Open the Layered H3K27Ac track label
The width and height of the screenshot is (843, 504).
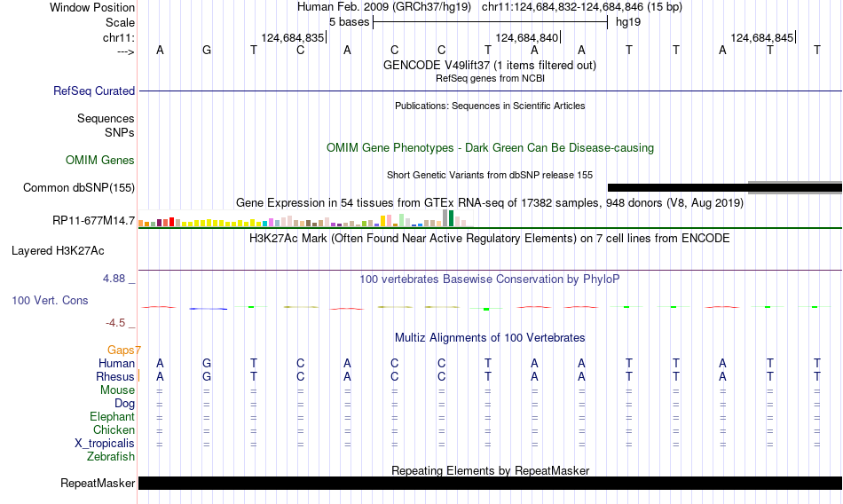point(58,250)
